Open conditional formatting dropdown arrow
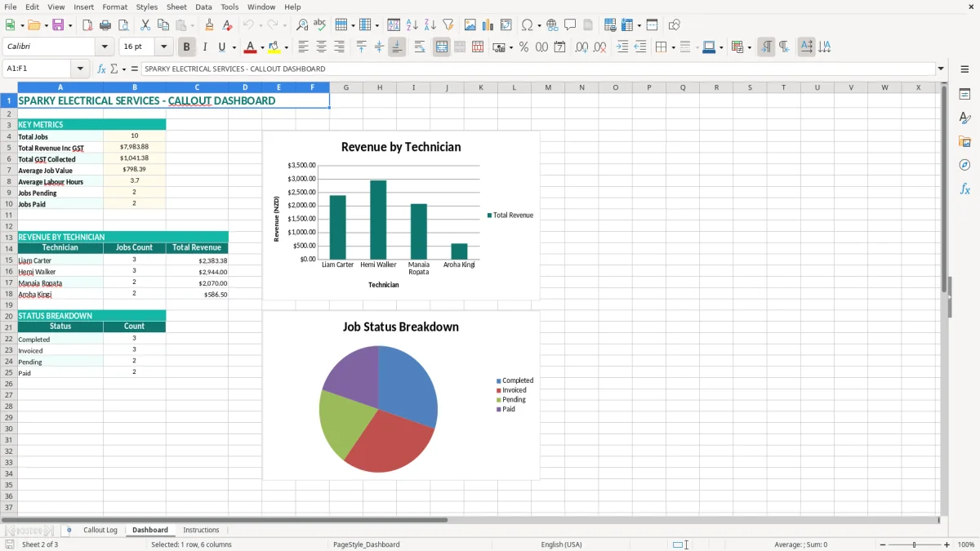 pos(749,47)
